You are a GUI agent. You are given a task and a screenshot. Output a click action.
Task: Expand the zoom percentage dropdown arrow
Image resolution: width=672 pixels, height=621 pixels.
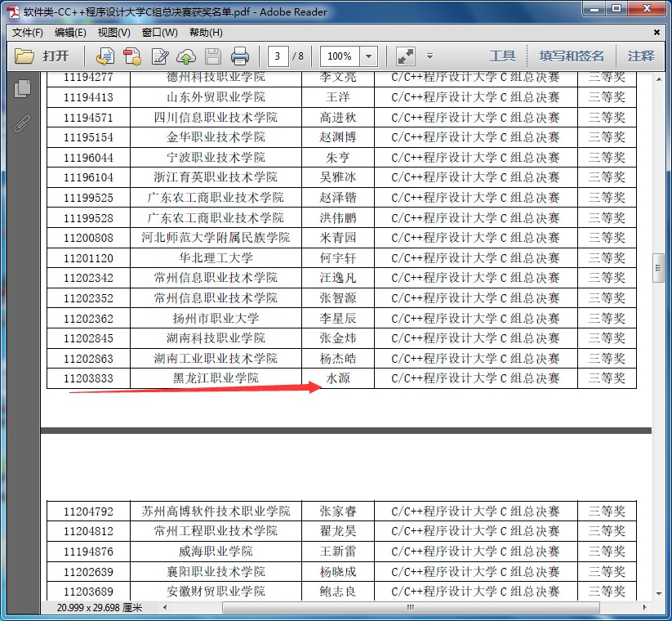pyautogui.click(x=369, y=56)
